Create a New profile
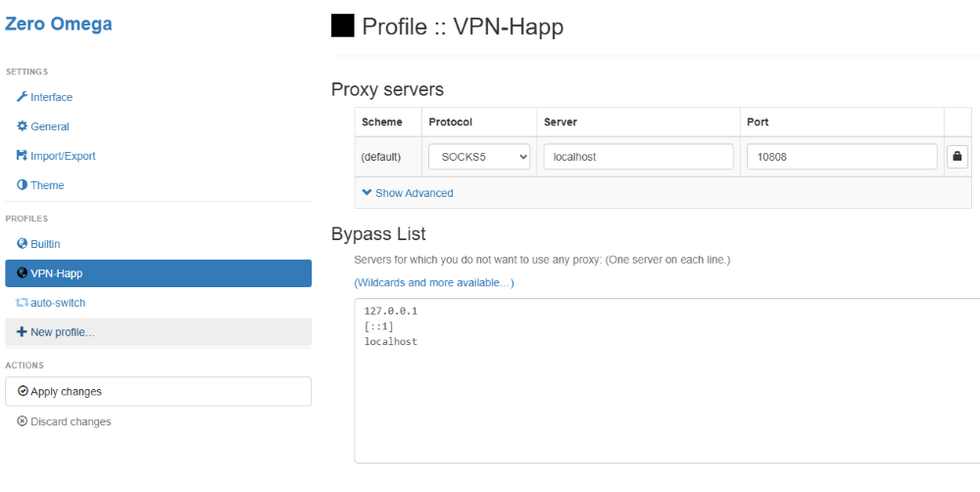This screenshot has height=492, width=980. point(62,332)
